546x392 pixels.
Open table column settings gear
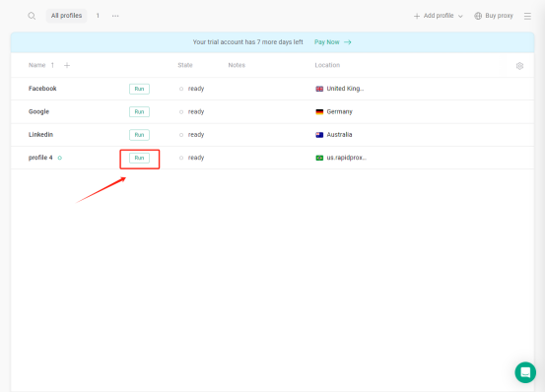pyautogui.click(x=519, y=66)
